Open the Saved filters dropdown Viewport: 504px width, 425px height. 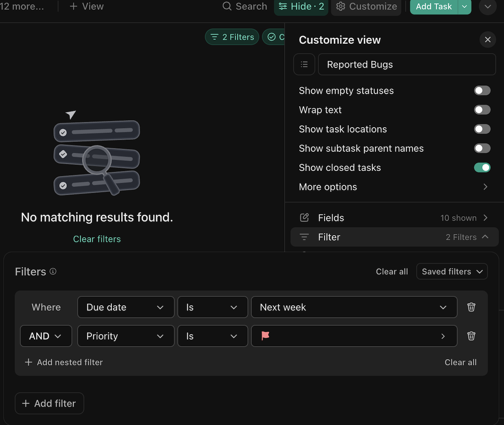[451, 271]
